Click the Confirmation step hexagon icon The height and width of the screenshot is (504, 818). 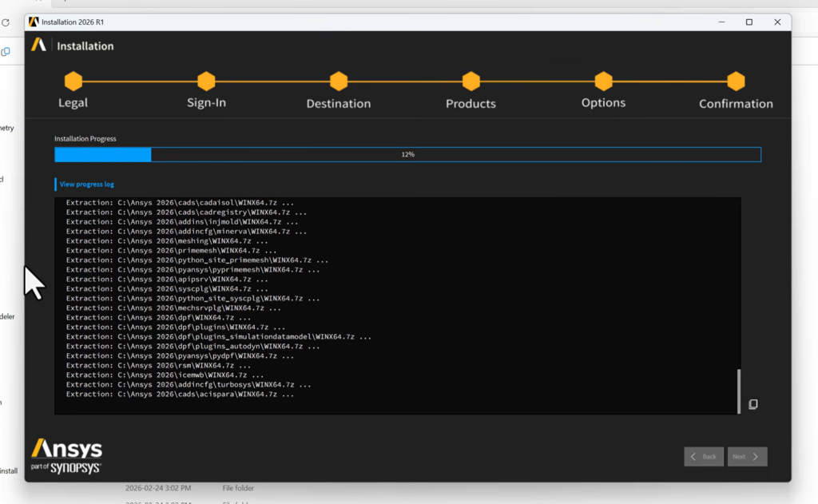tap(736, 81)
